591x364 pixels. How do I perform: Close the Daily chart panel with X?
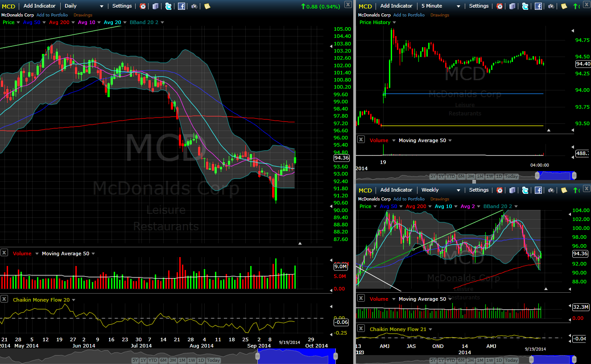tap(348, 5)
